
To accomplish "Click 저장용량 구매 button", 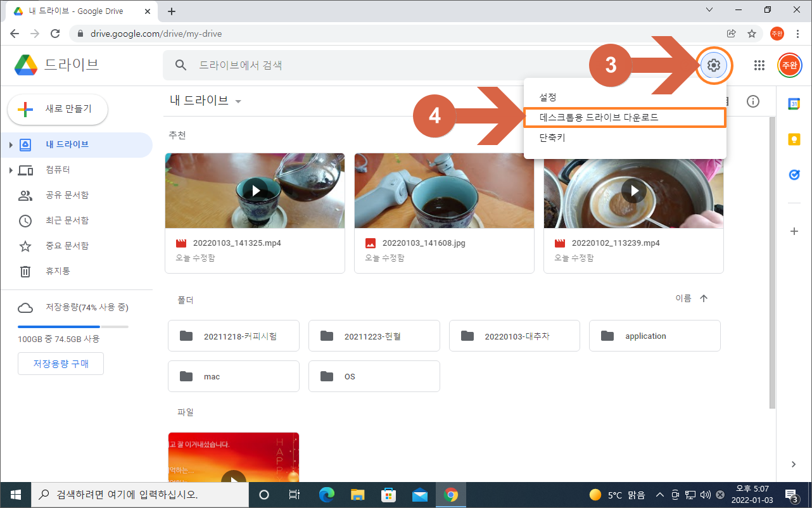I will tap(61, 364).
